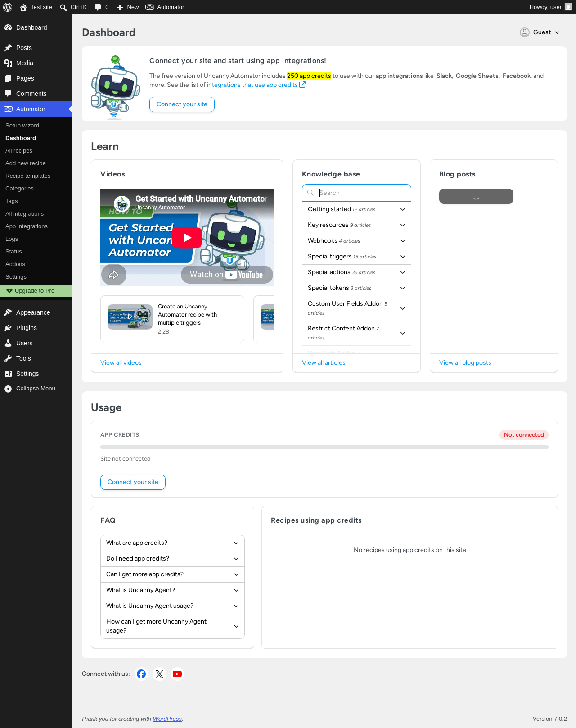Click the Pages icon in sidebar
This screenshot has width=576, height=728.
click(x=8, y=78)
